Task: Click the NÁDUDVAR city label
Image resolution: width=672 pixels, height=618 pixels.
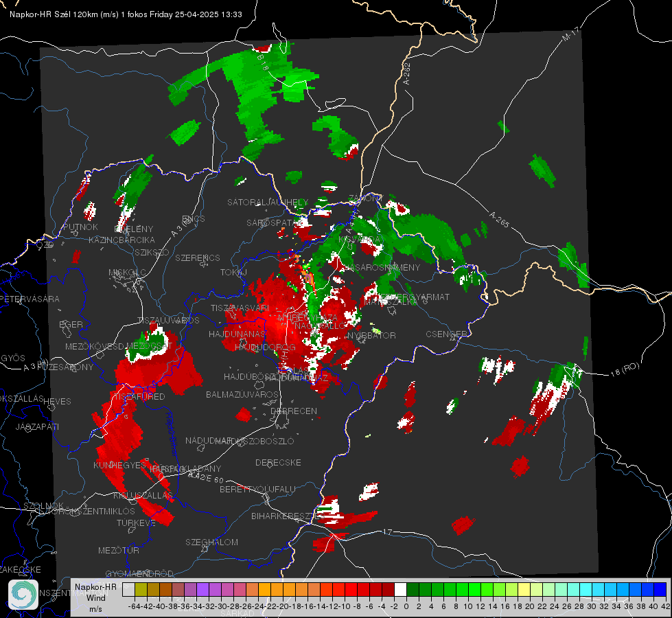Action: (x=209, y=440)
